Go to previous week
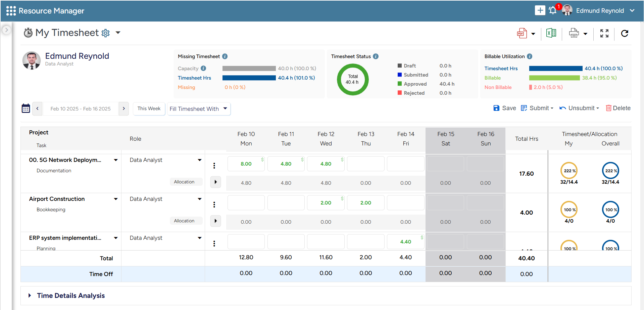Image resolution: width=644 pixels, height=310 pixels. 37,108
